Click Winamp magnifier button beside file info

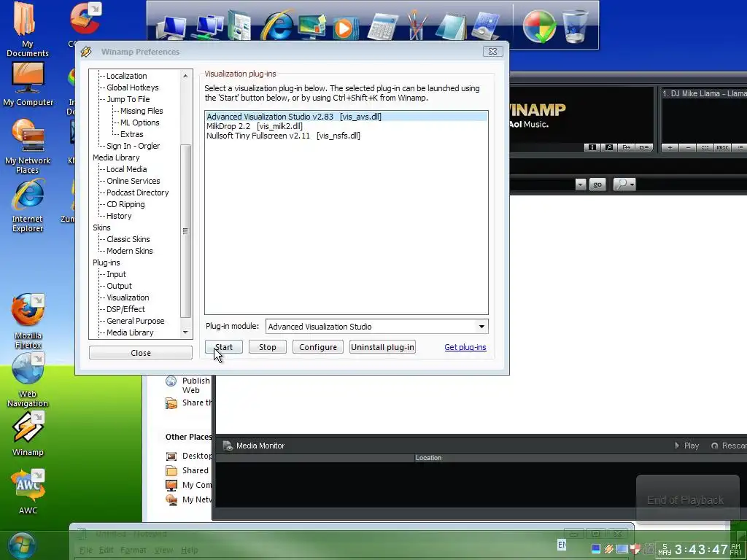(609, 147)
